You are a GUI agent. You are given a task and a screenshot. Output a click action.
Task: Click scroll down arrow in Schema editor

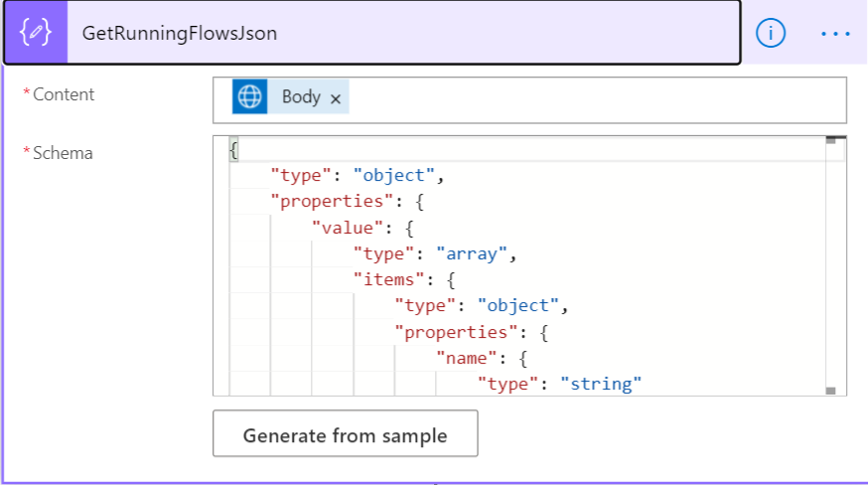[x=830, y=391]
